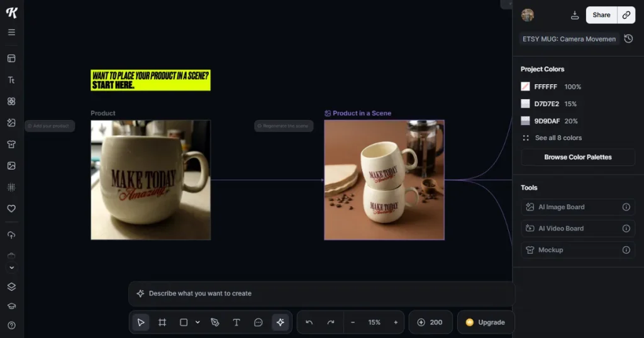Select the comment bubble tool

coord(258,322)
